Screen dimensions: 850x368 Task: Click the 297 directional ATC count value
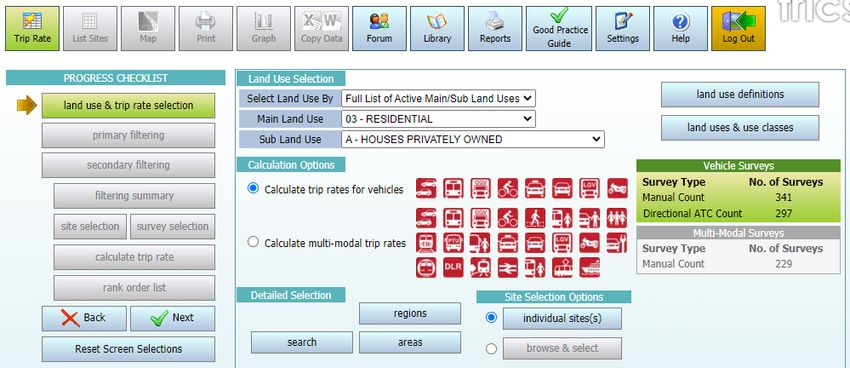(x=783, y=214)
